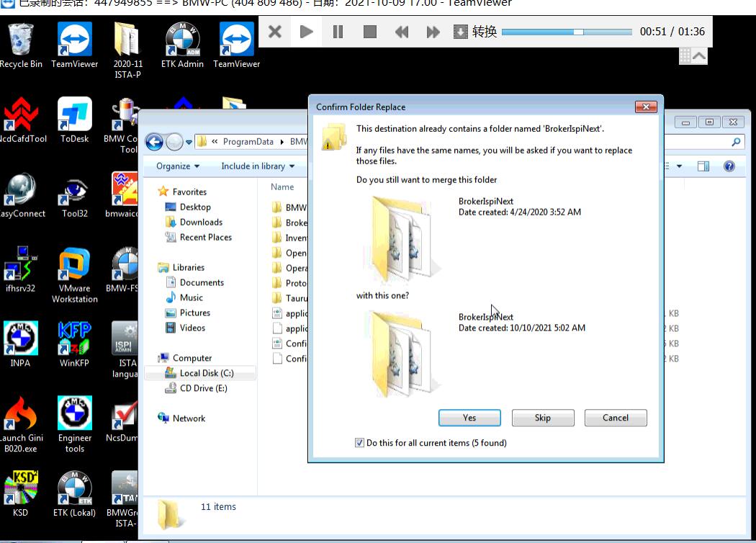Open the Music library
The height and width of the screenshot is (543, 756).
(191, 297)
